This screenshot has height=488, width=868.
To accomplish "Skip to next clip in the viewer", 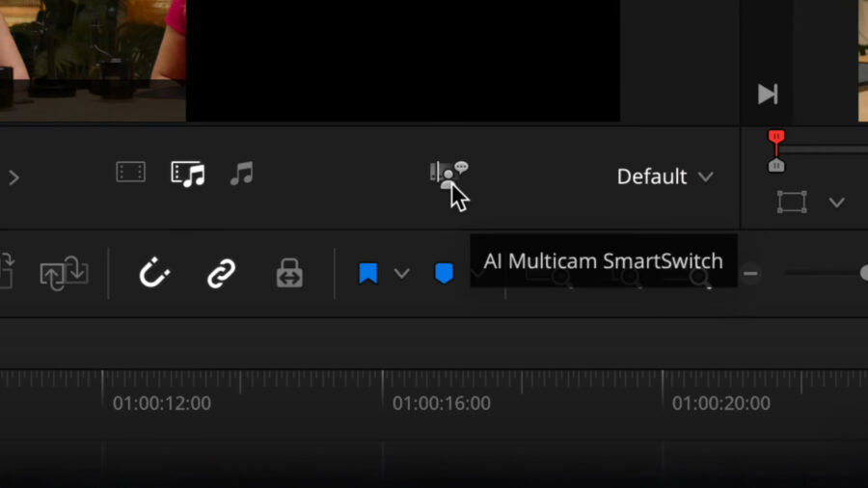I will click(x=768, y=94).
